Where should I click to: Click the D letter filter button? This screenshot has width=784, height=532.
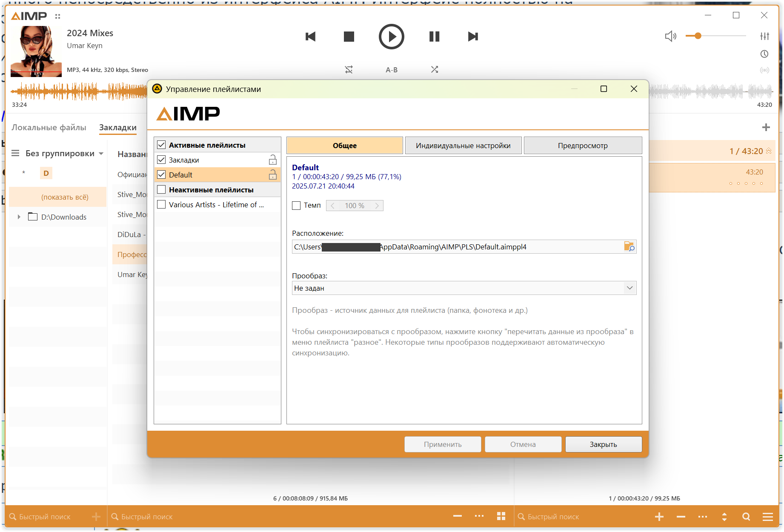(x=46, y=173)
